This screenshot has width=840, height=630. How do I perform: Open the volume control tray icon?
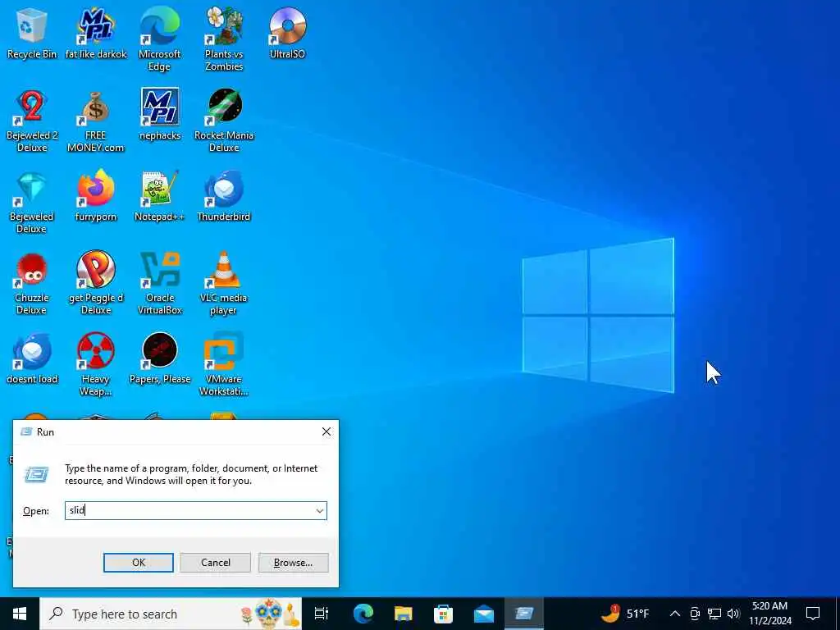click(733, 614)
